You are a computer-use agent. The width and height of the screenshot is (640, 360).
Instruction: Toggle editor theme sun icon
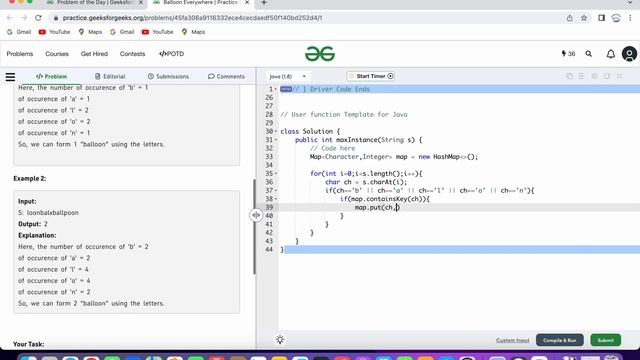click(x=280, y=340)
